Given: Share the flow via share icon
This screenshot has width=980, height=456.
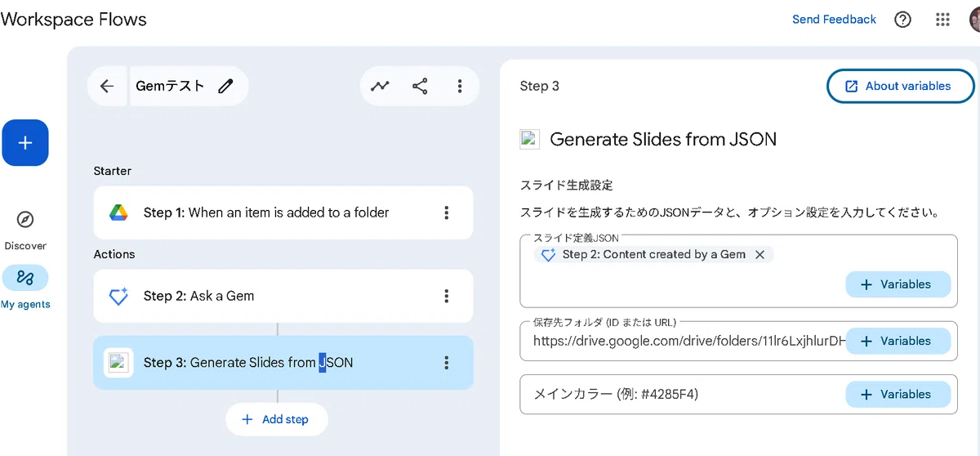Looking at the screenshot, I should [x=420, y=86].
